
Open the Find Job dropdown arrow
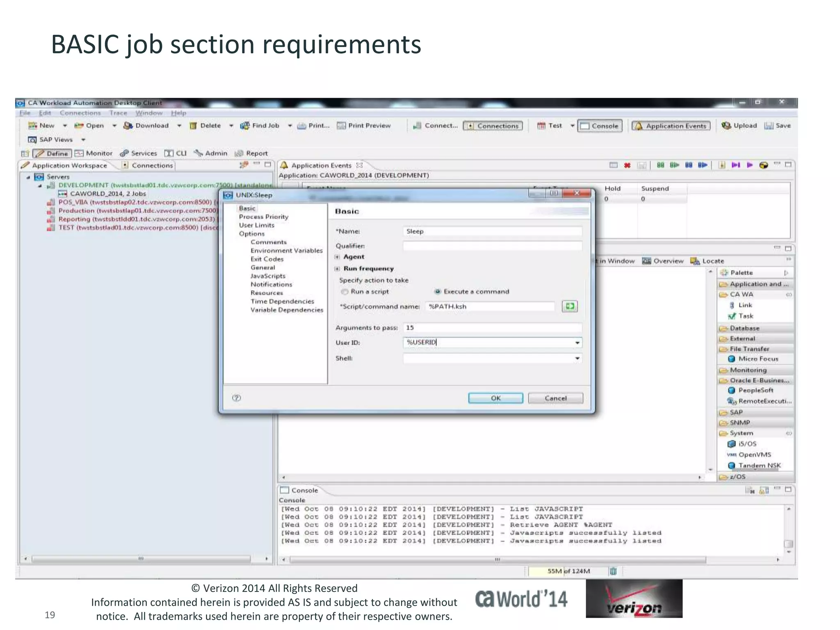(x=290, y=126)
